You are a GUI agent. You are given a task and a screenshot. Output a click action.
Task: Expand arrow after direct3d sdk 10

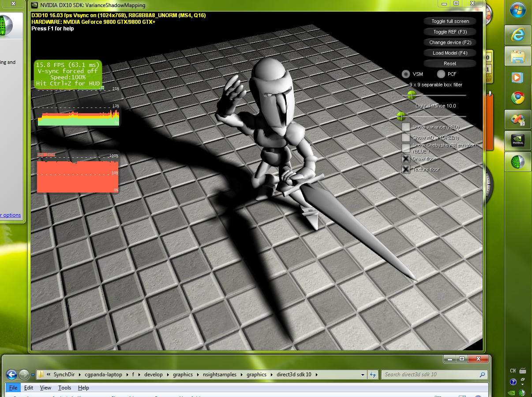tap(316, 375)
